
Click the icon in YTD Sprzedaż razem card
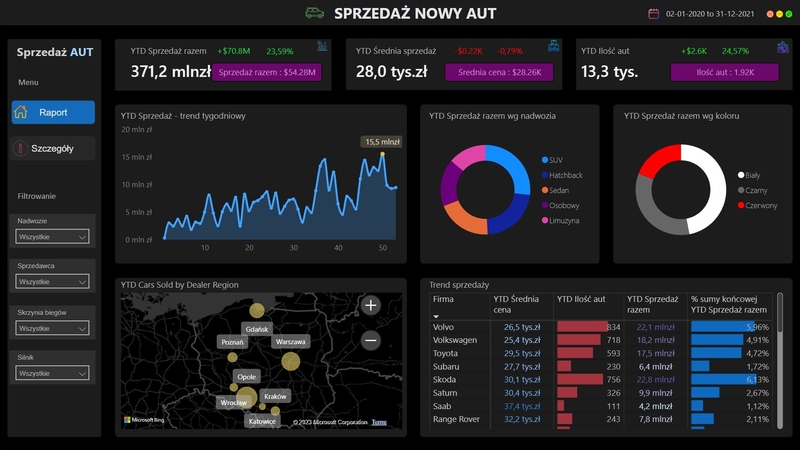click(x=322, y=46)
